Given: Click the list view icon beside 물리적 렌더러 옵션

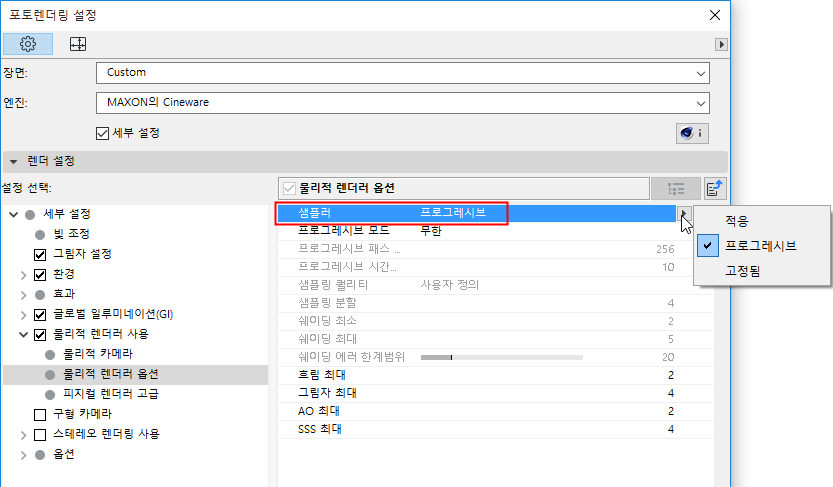Looking at the screenshot, I should [676, 189].
